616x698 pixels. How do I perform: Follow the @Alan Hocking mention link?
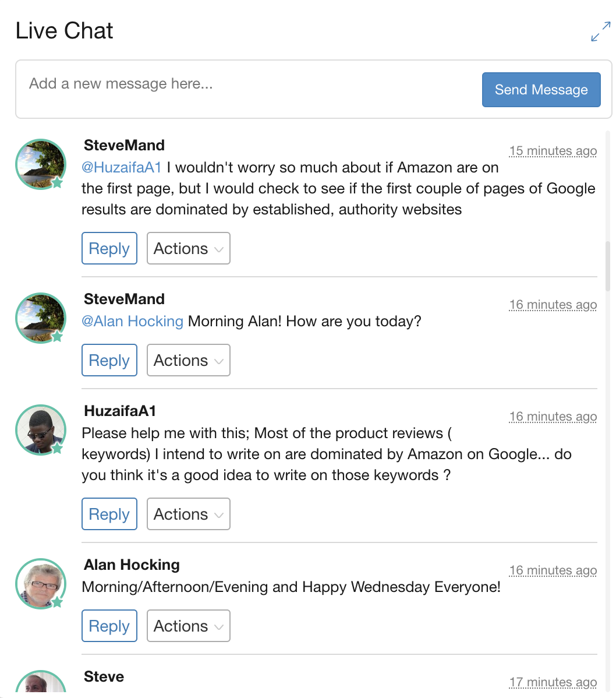pyautogui.click(x=133, y=321)
